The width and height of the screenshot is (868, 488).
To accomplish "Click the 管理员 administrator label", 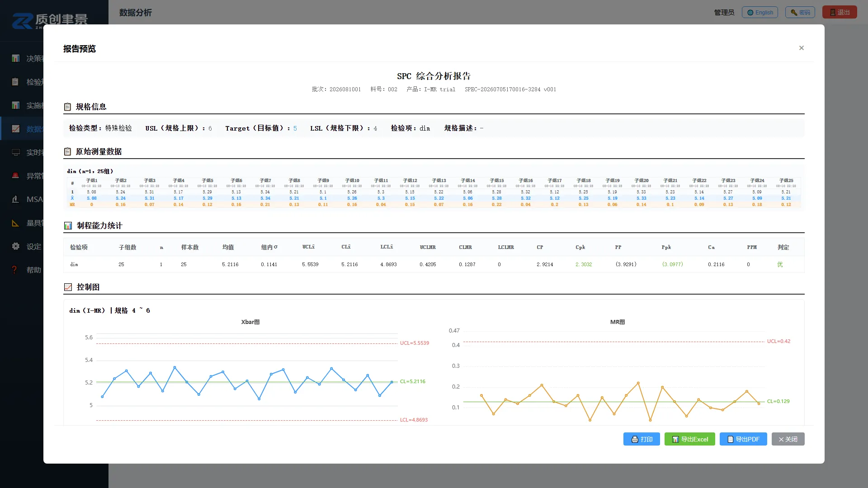I will pyautogui.click(x=724, y=12).
